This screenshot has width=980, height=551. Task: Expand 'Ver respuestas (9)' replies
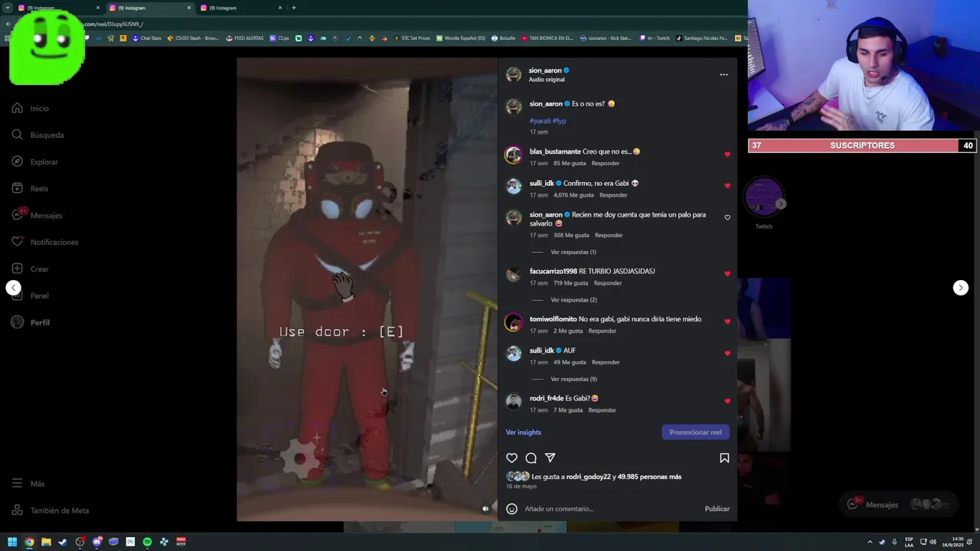click(x=573, y=379)
